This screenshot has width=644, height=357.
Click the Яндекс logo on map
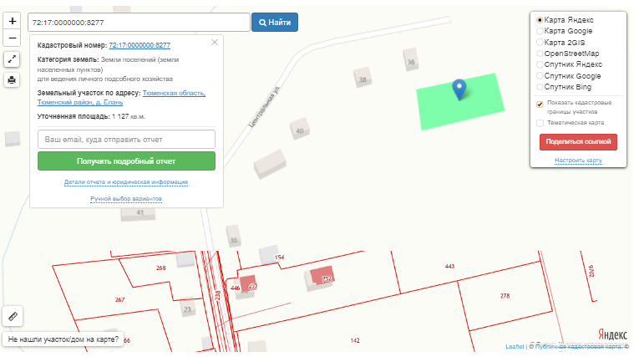[612, 334]
